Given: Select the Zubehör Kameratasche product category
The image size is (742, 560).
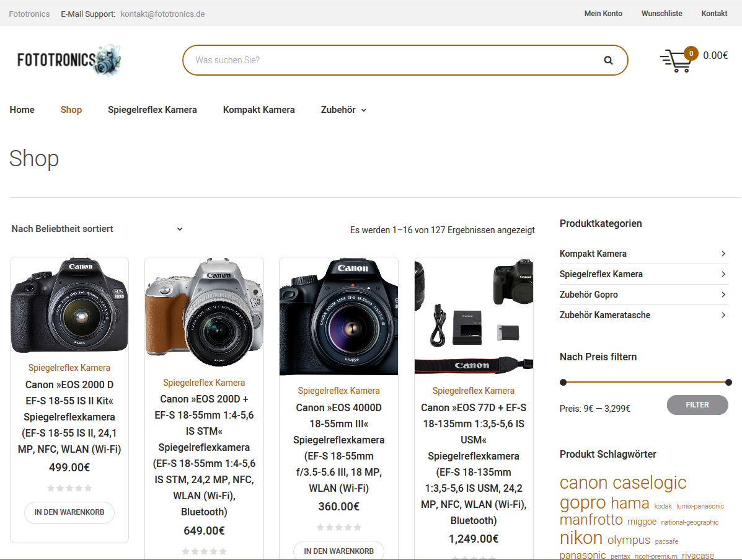Looking at the screenshot, I should coord(605,315).
